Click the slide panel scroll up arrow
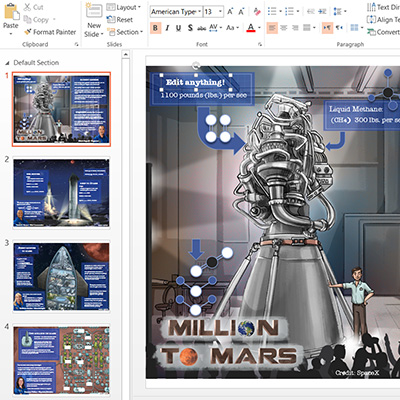Screen dimensions: 400x400 tap(126, 54)
